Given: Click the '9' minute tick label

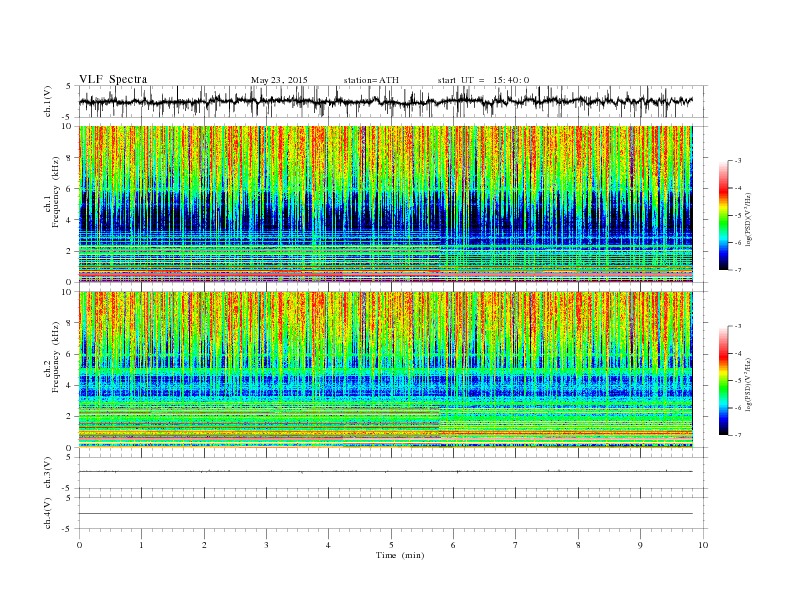Looking at the screenshot, I should click(x=640, y=545).
